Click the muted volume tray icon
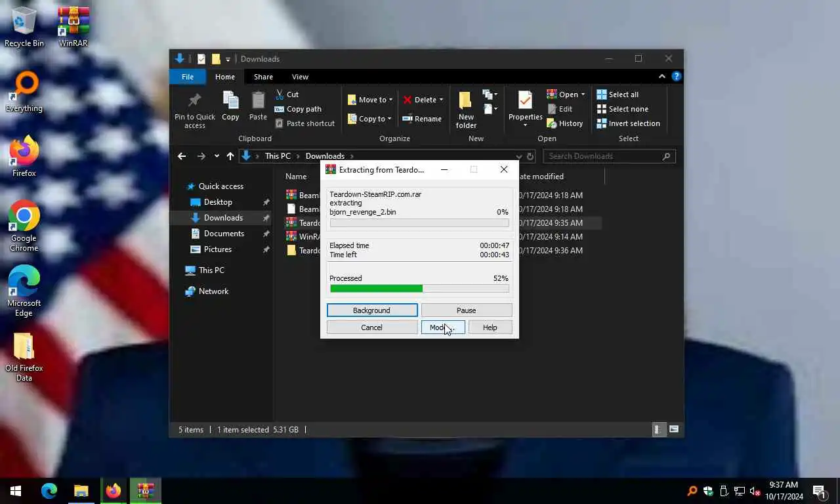The height and width of the screenshot is (504, 840). point(755,491)
